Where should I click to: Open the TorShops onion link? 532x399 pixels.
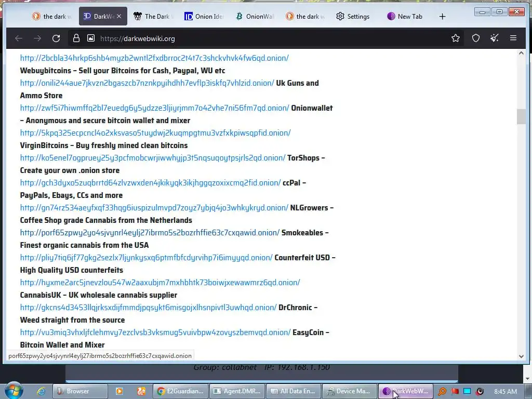[x=153, y=158]
